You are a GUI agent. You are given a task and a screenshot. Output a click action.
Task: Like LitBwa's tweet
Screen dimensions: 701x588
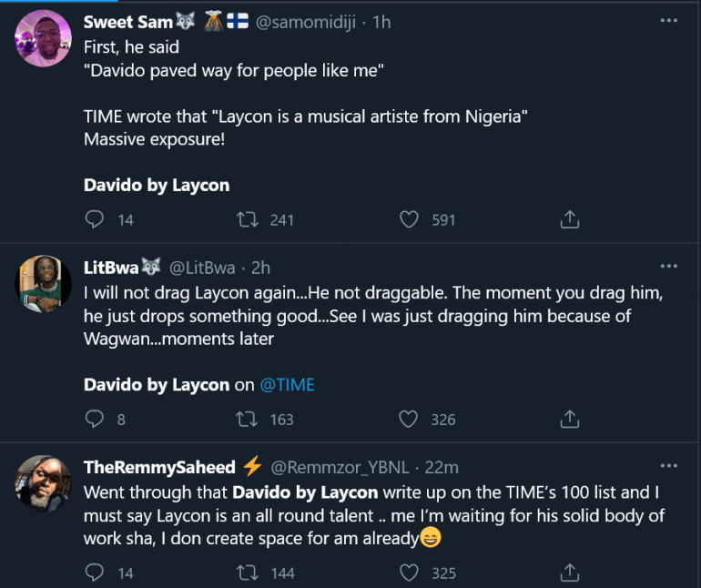pyautogui.click(x=410, y=419)
